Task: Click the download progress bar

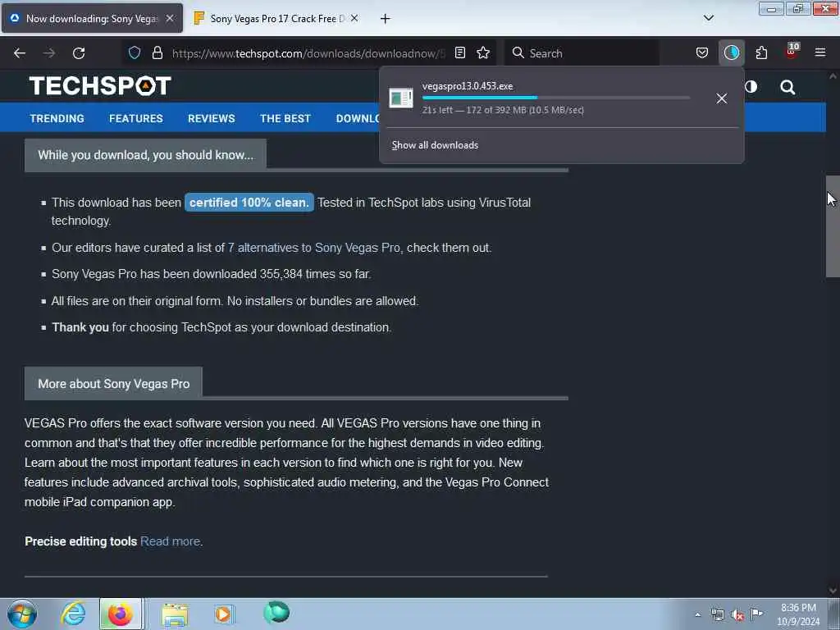Action: pyautogui.click(x=555, y=98)
